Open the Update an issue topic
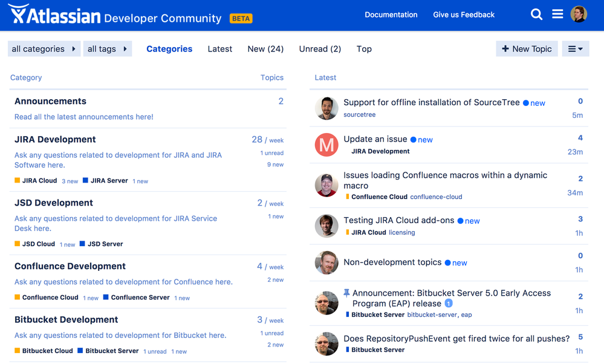604x364 pixels. point(375,139)
